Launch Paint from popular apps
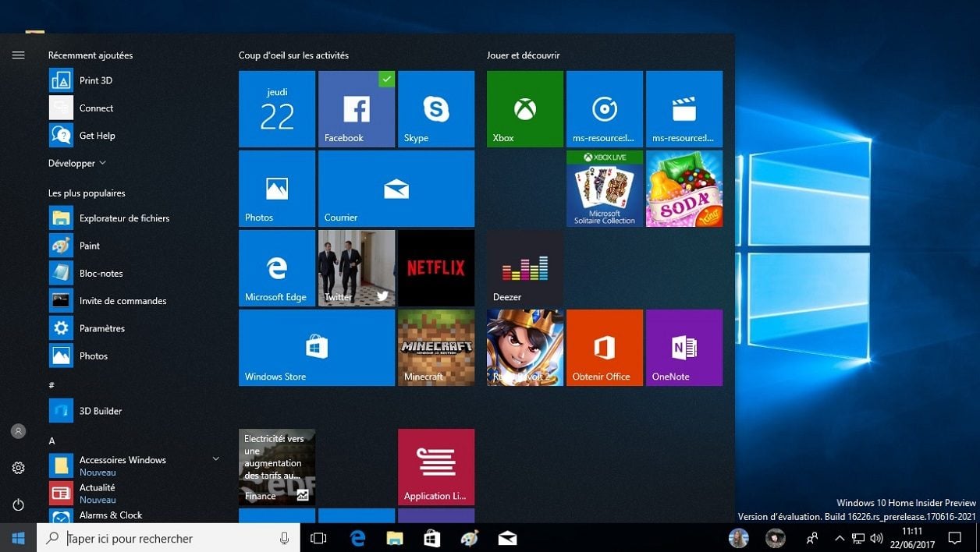The height and width of the screenshot is (552, 980). pyautogui.click(x=133, y=246)
